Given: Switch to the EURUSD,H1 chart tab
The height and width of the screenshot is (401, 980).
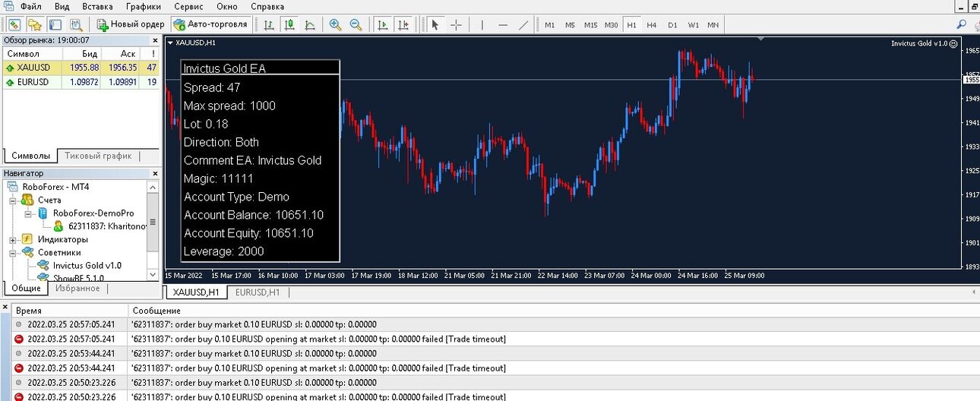Looking at the screenshot, I should (x=258, y=292).
